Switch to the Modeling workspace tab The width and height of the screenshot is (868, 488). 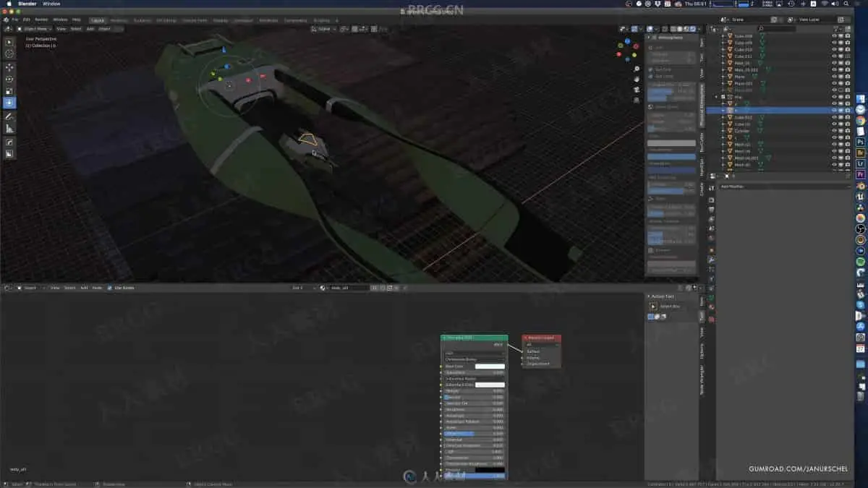coord(118,20)
